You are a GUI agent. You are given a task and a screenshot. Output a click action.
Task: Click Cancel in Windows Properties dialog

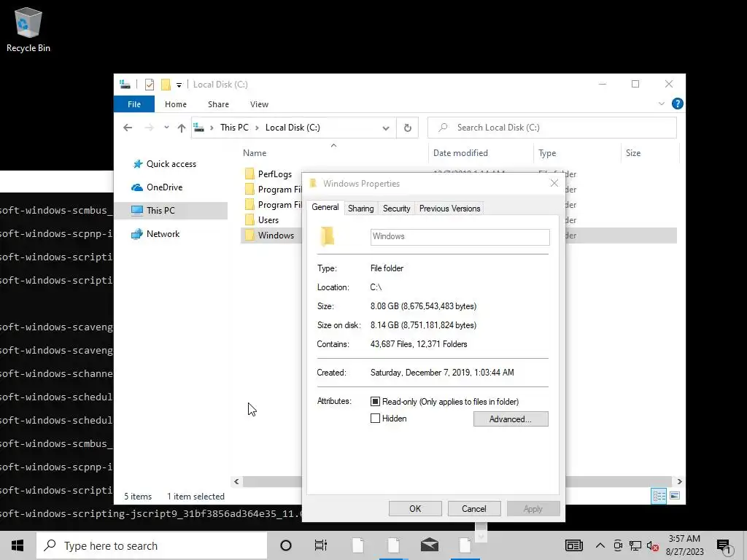(473, 508)
